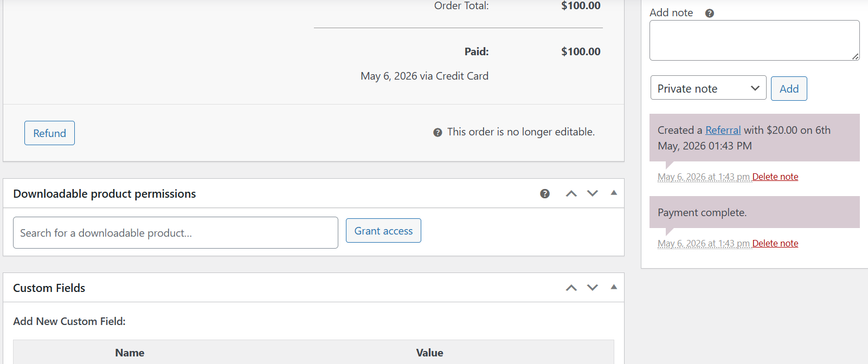The image size is (868, 364).
Task: Focus the Add note text area
Action: tap(754, 41)
